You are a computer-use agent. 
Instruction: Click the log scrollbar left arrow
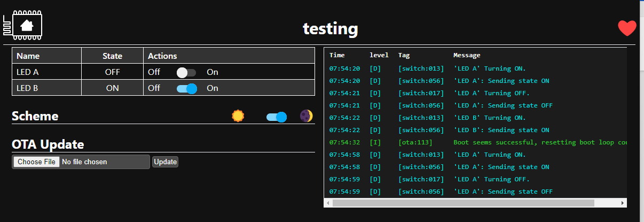point(328,203)
